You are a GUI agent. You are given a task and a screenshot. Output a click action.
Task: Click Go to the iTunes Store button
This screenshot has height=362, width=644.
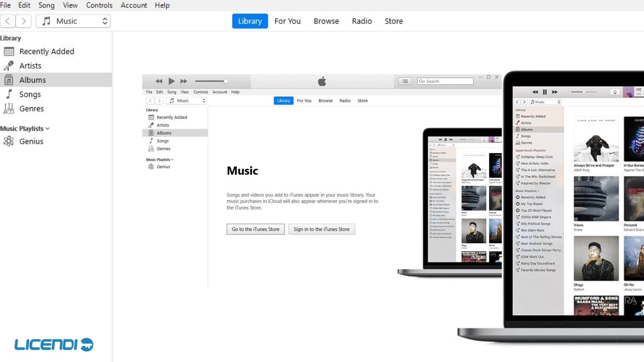255,229
